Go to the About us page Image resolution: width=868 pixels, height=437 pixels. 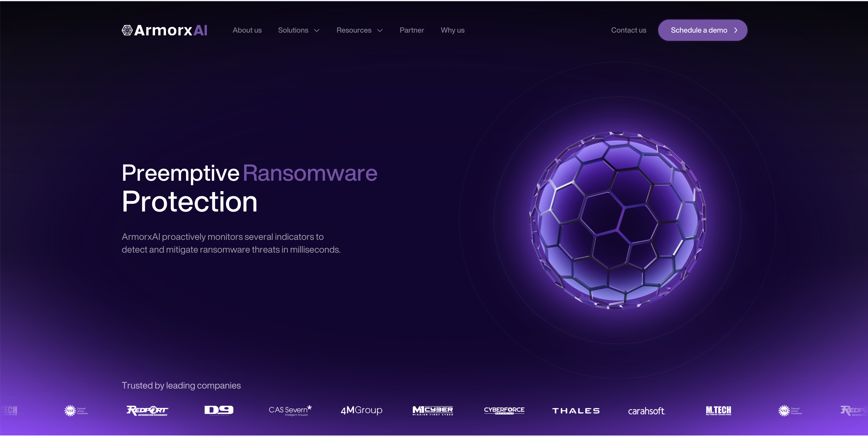pos(247,30)
